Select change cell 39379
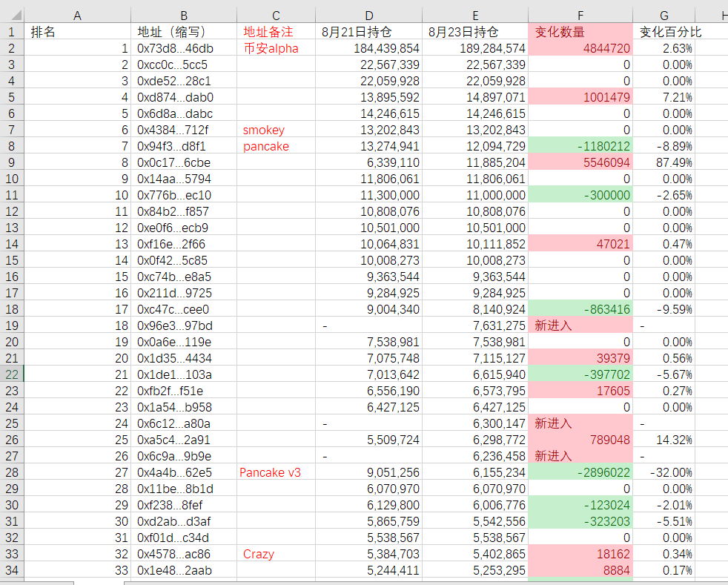The height and width of the screenshot is (585, 728). click(580, 358)
